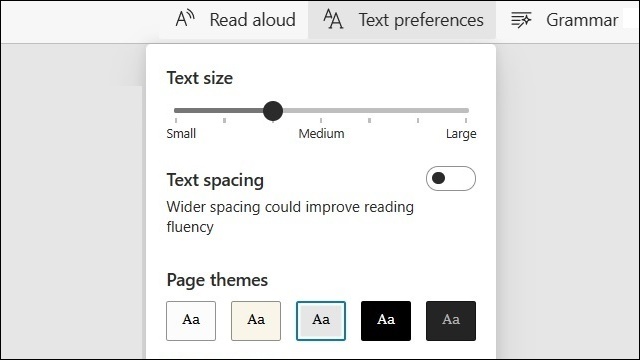The width and height of the screenshot is (640, 360).
Task: Click the Text size slider handle
Action: (273, 111)
